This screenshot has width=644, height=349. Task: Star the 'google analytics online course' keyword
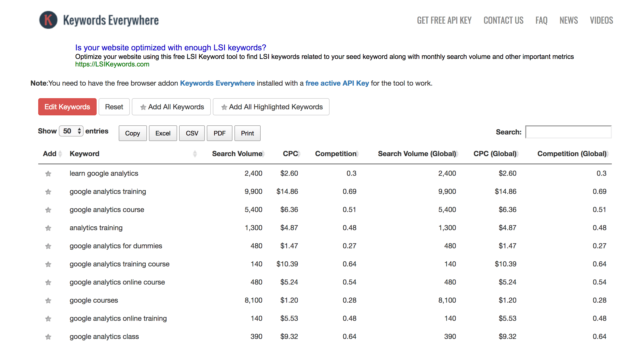tap(48, 282)
